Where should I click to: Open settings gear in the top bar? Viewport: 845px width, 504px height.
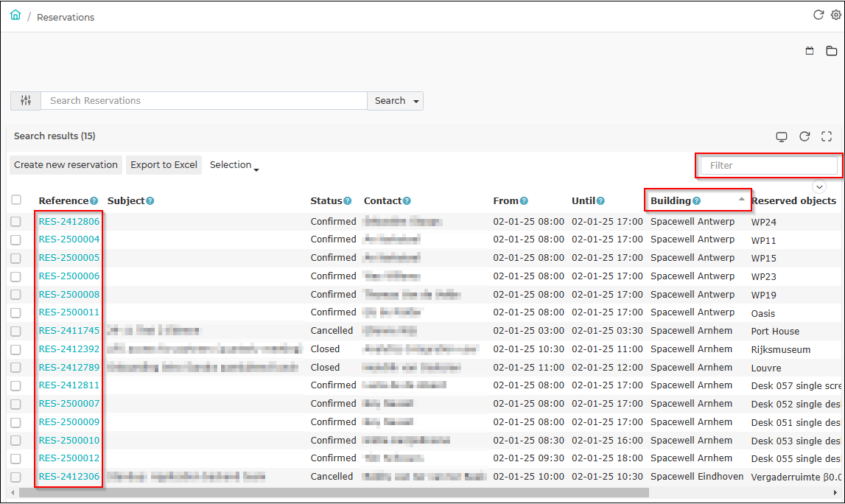coord(836,15)
